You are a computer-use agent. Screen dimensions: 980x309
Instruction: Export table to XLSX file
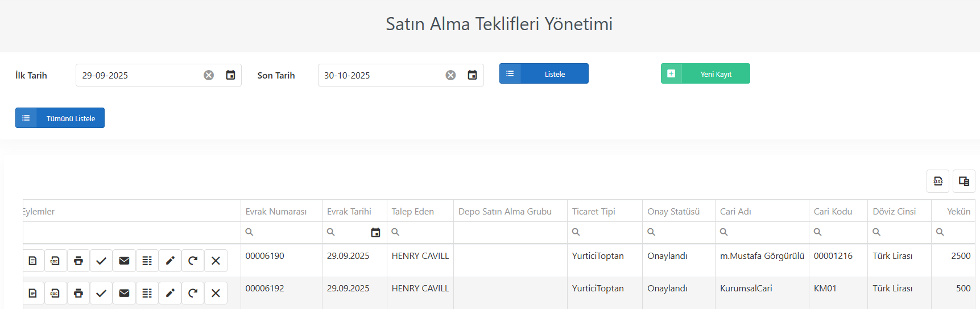point(938,182)
